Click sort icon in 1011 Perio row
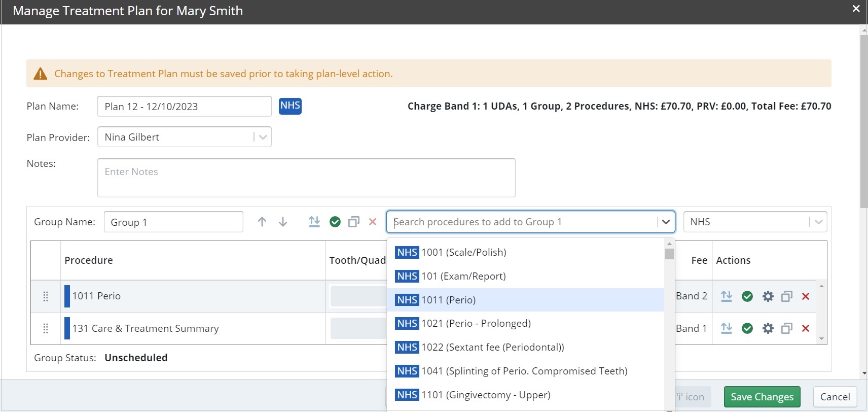 click(x=727, y=296)
